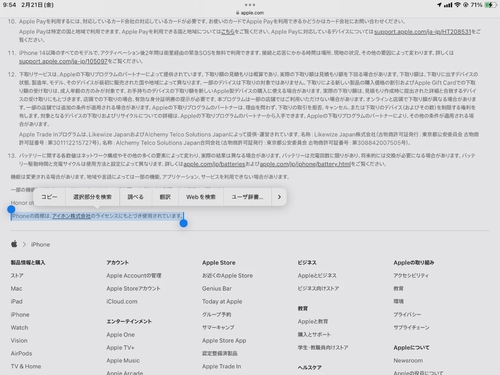Choose コピー from the selection menu

coord(49,197)
